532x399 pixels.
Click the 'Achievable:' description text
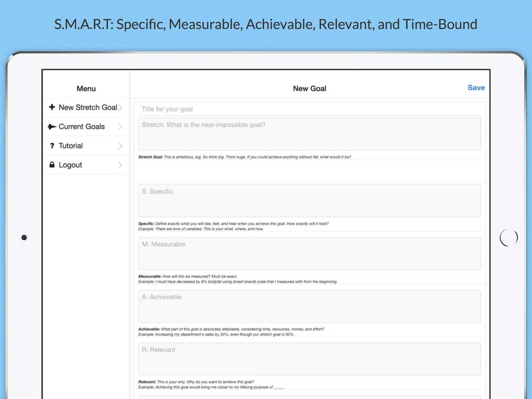(231, 332)
